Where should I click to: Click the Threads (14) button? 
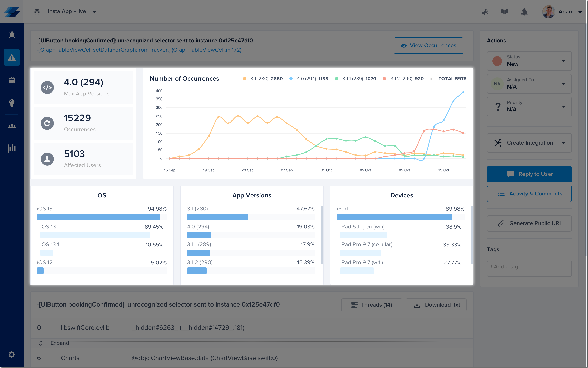371,305
